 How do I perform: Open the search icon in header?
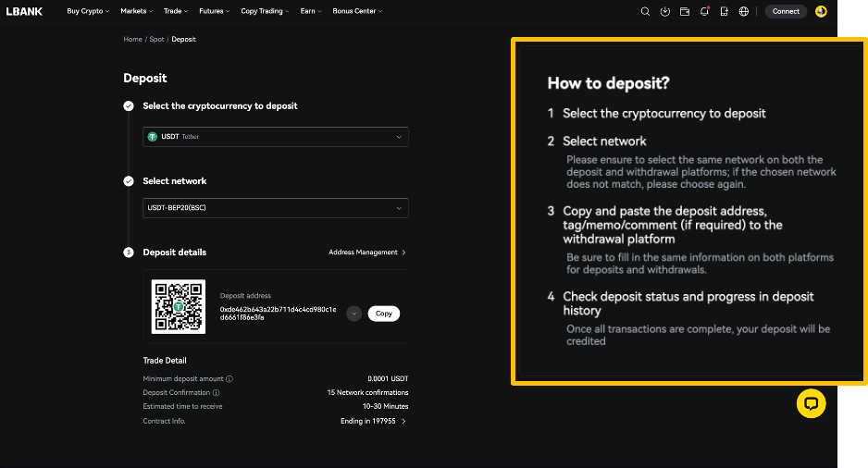click(x=645, y=11)
